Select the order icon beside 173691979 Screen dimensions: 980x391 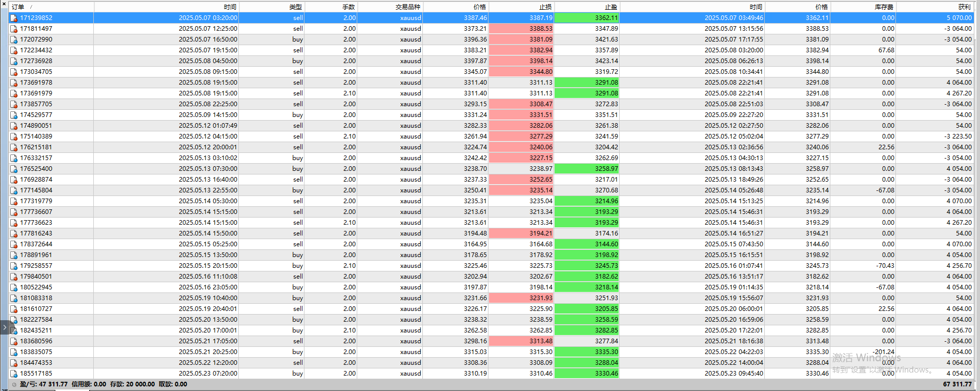[14, 93]
